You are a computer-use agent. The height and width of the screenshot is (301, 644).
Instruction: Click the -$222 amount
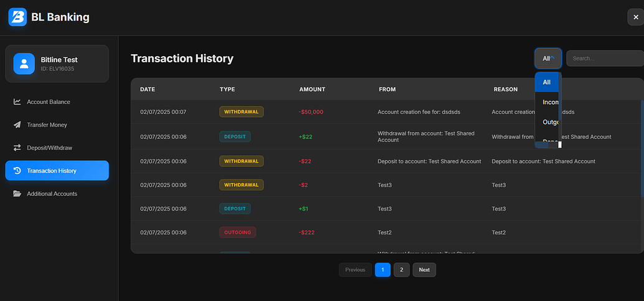pyautogui.click(x=306, y=232)
